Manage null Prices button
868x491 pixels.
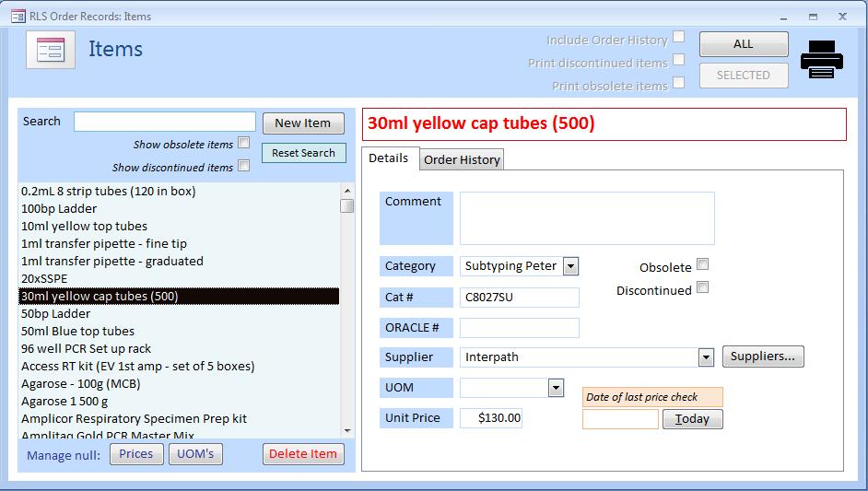[136, 454]
